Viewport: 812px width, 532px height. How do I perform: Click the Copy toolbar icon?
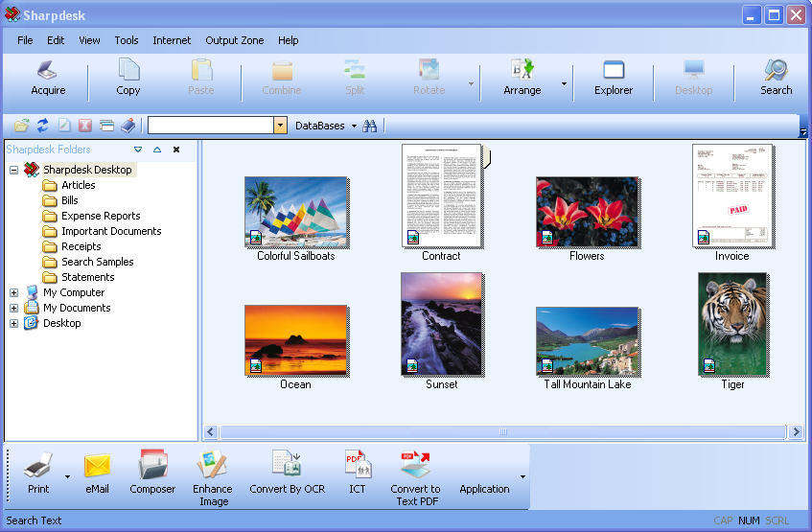click(128, 69)
